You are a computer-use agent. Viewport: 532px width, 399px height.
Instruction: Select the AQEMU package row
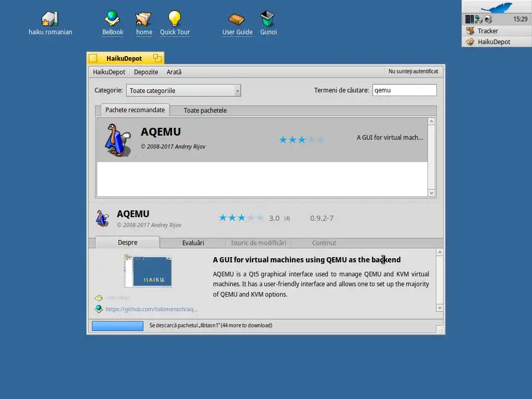[262, 140]
